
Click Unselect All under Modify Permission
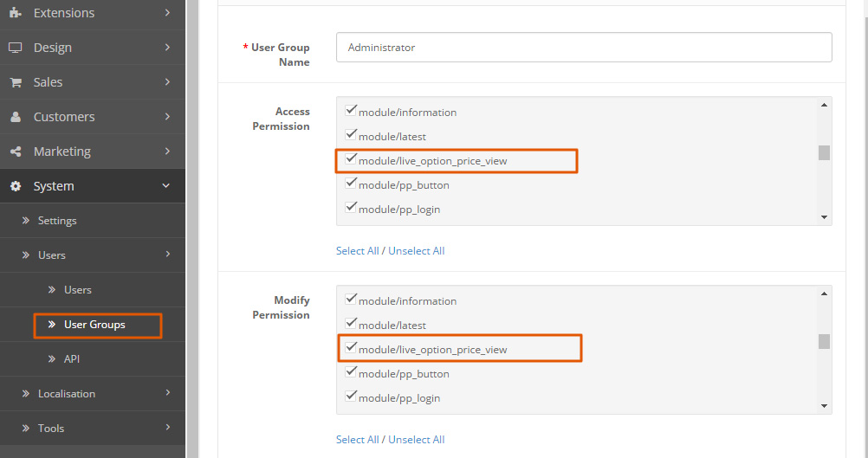[416, 440]
